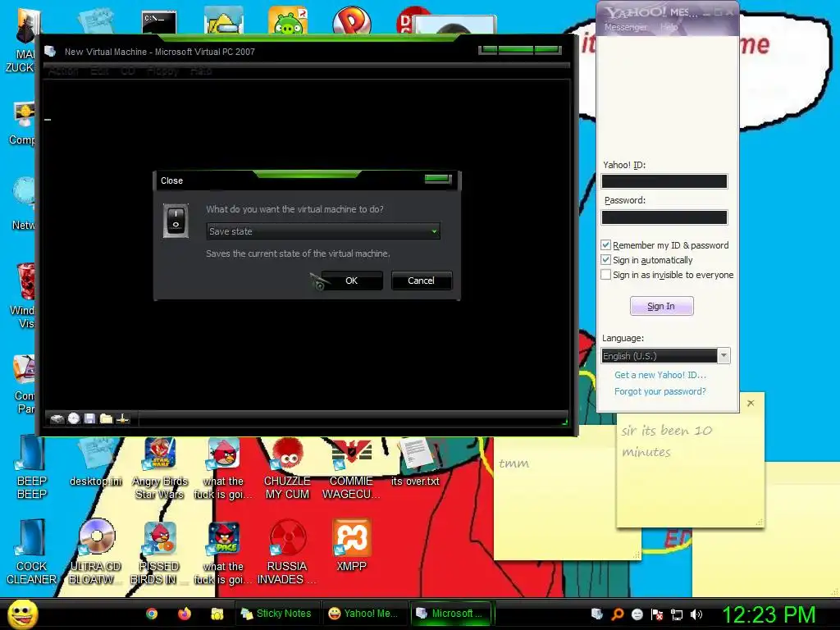Check Sign in as invisible to everyone
Image resolution: width=840 pixels, height=630 pixels.
coord(606,274)
